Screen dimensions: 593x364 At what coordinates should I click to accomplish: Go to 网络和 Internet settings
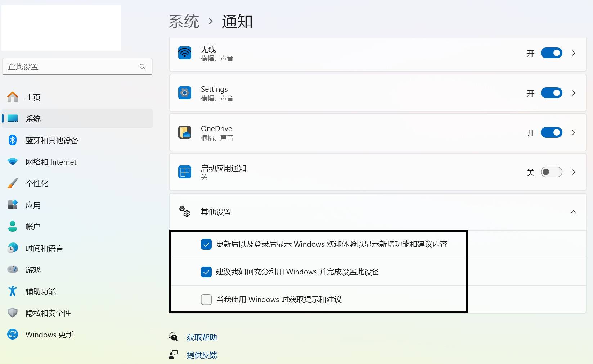pos(51,162)
